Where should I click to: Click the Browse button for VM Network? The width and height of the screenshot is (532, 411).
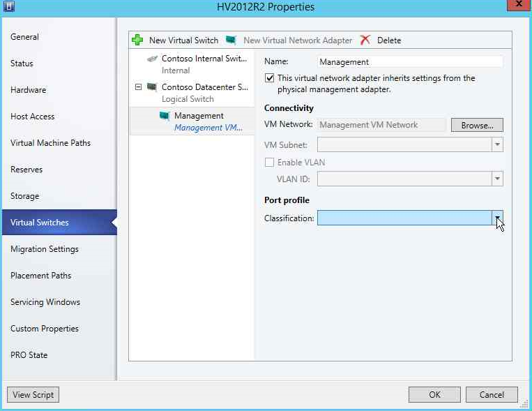coord(477,125)
